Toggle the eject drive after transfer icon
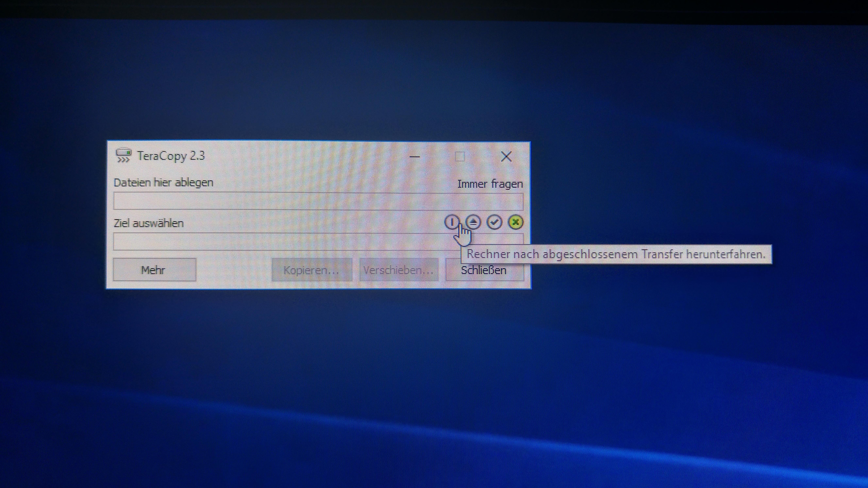Image resolution: width=868 pixels, height=488 pixels. (473, 222)
